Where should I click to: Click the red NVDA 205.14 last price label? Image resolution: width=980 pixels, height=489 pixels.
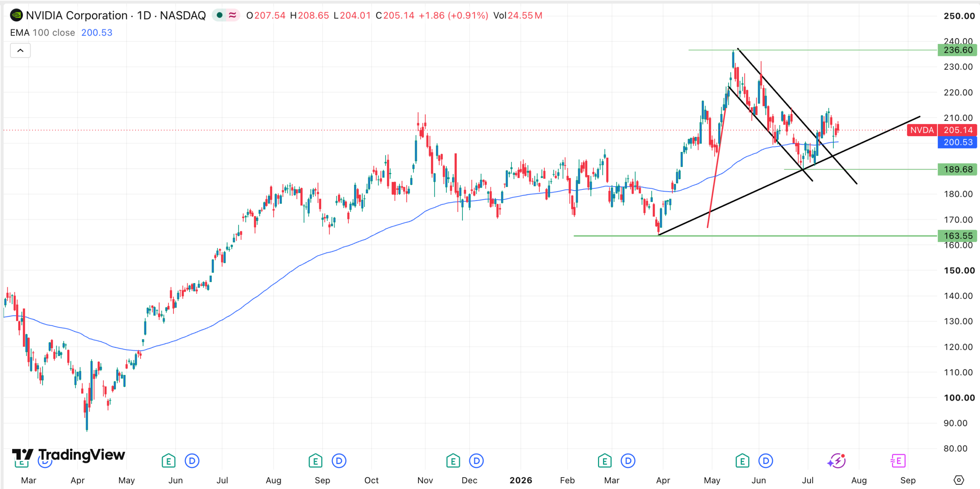(x=957, y=130)
